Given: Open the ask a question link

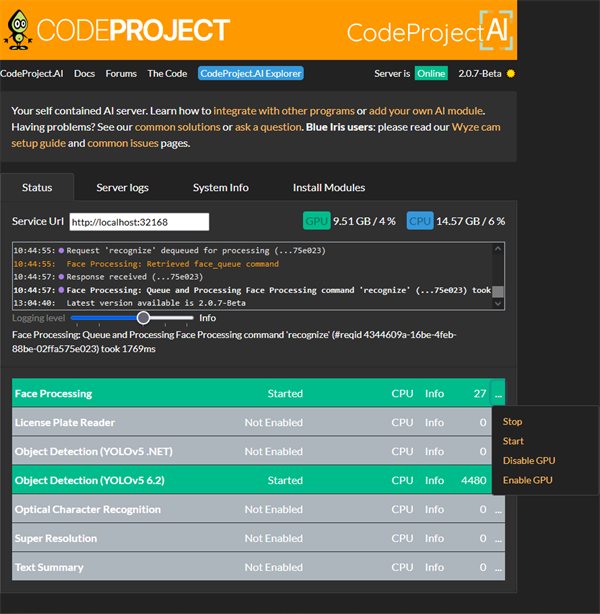Looking at the screenshot, I should tap(268, 127).
